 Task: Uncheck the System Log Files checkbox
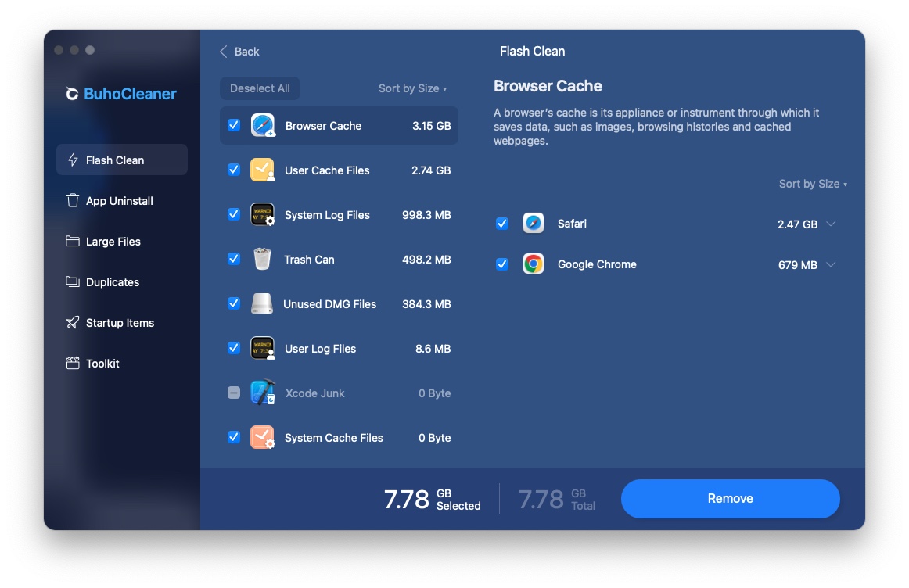click(234, 214)
